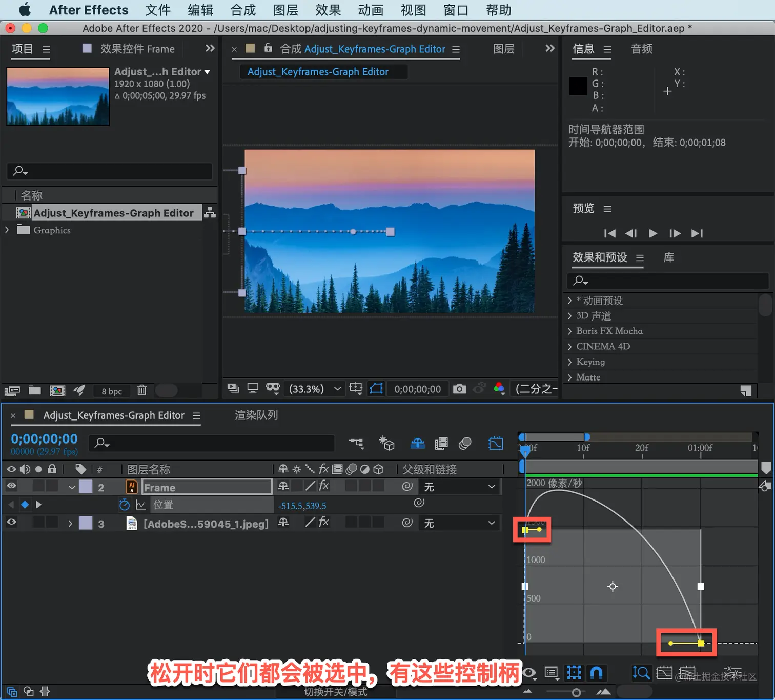This screenshot has width=775, height=700.
Task: Open parent dropdown for Frame layer
Action: [460, 487]
